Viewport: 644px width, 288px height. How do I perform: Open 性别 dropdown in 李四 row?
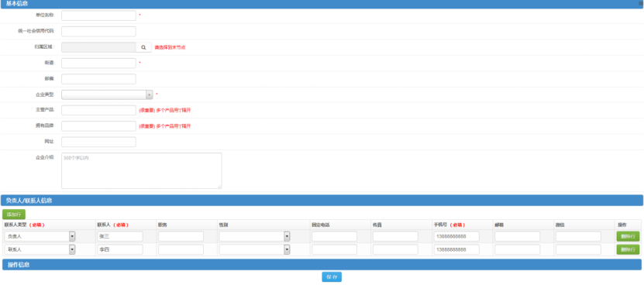coord(254,249)
